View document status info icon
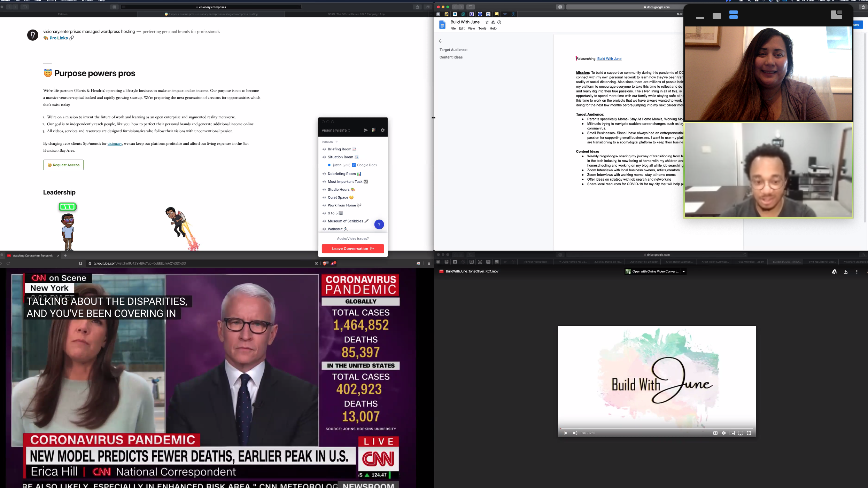The width and height of the screenshot is (868, 488). pos(499,22)
